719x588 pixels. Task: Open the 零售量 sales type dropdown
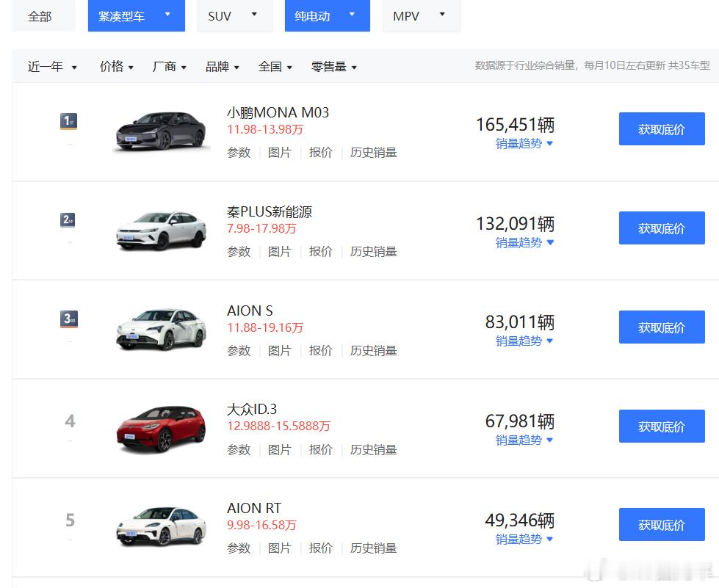[334, 67]
